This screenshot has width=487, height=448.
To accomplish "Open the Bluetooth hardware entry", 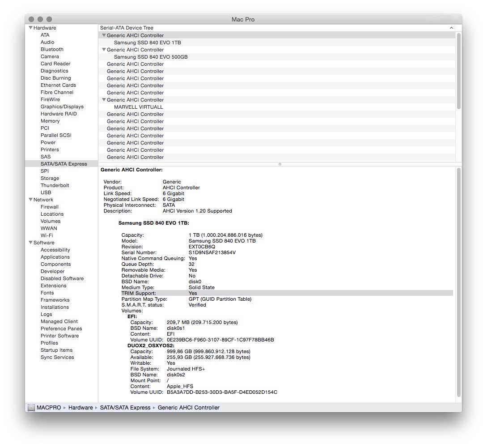I will 52,49.
